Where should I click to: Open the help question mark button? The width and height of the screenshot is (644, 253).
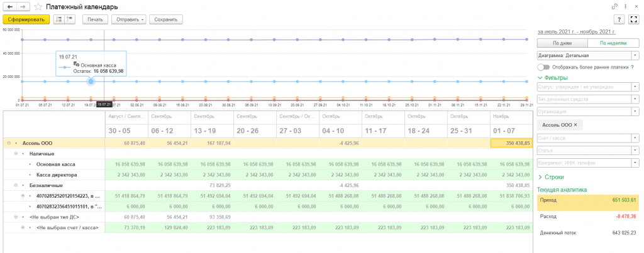(618, 19)
